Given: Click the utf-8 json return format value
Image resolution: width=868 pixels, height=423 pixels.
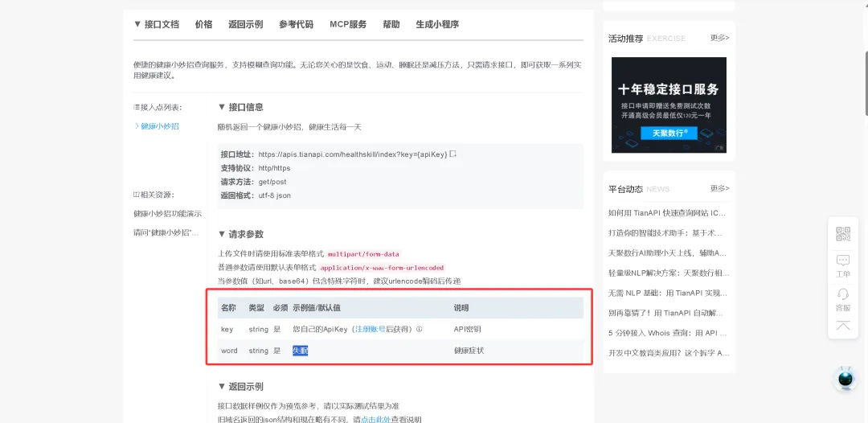Looking at the screenshot, I should point(275,195).
